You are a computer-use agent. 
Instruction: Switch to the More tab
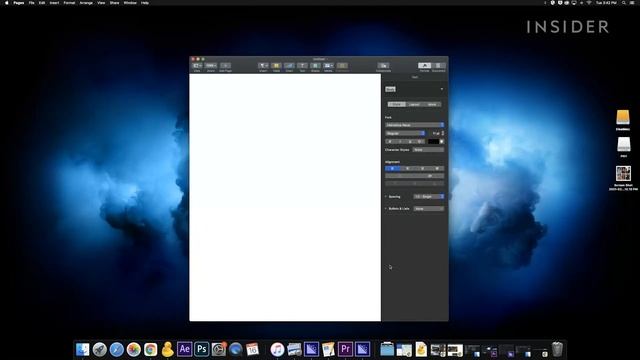click(432, 104)
